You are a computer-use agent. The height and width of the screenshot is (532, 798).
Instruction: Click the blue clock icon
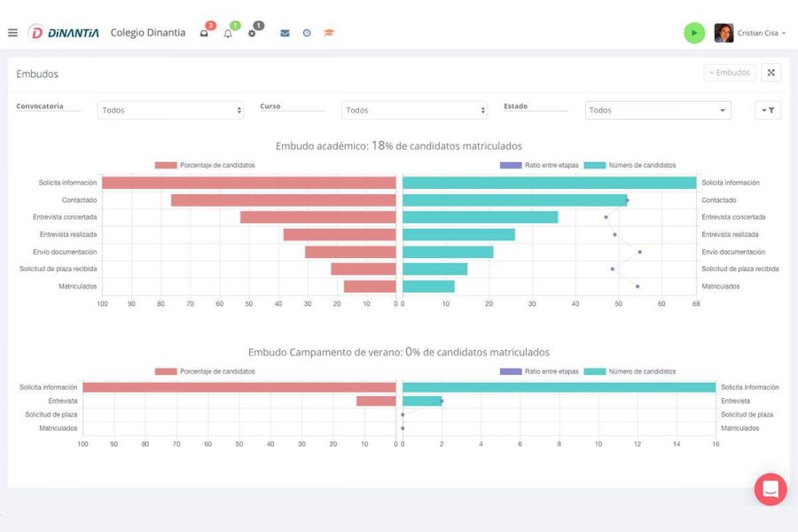[x=307, y=33]
